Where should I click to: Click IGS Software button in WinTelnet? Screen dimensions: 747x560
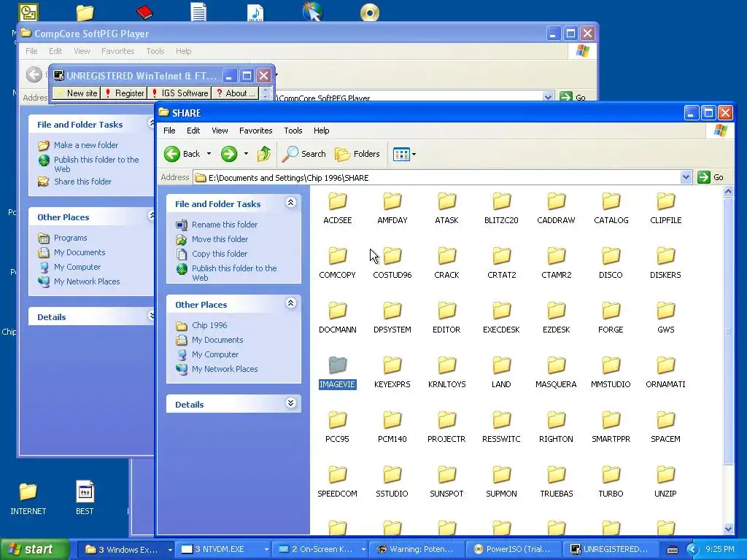[179, 93]
